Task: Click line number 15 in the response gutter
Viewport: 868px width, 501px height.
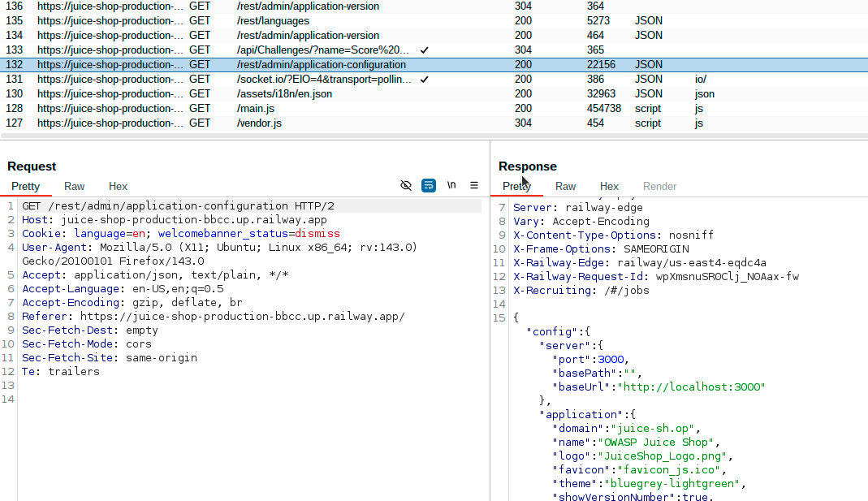Action: (499, 317)
